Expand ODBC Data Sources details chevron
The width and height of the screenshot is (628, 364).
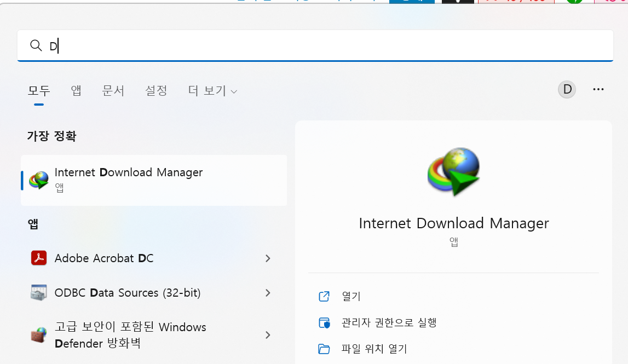[268, 293]
